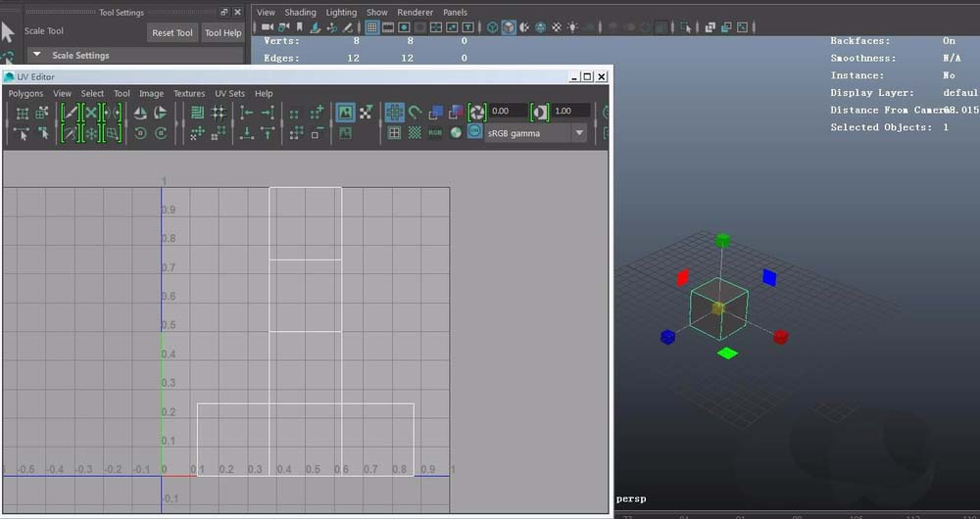Click the exposure control icon
This screenshot has width=980, height=519.
point(477,113)
